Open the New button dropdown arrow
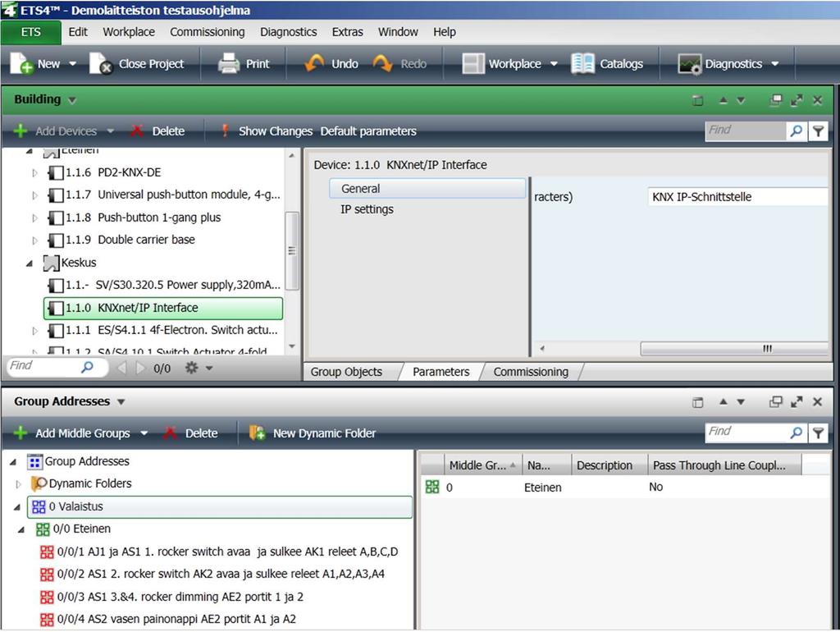The height and width of the screenshot is (632, 840). coord(73,64)
